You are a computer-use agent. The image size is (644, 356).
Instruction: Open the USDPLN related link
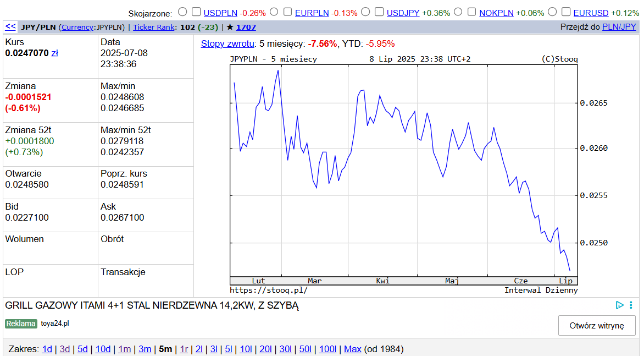(220, 13)
